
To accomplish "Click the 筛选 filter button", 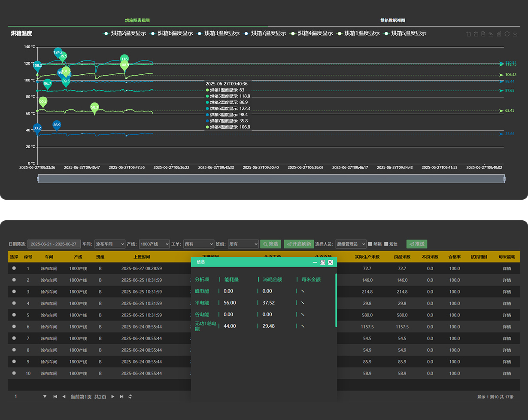I will click(270, 244).
